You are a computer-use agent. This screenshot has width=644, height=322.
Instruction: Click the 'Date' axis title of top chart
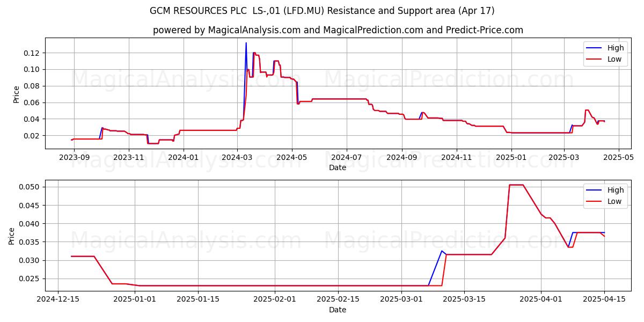pyautogui.click(x=338, y=167)
